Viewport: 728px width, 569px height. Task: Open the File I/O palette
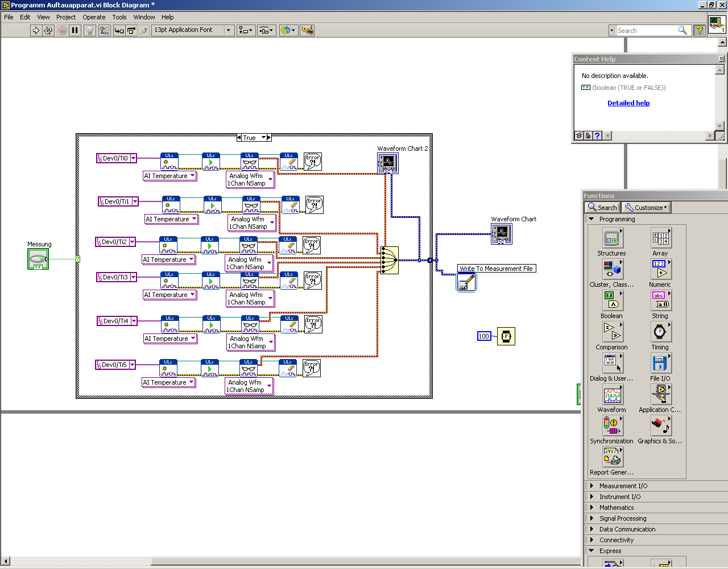tap(660, 364)
